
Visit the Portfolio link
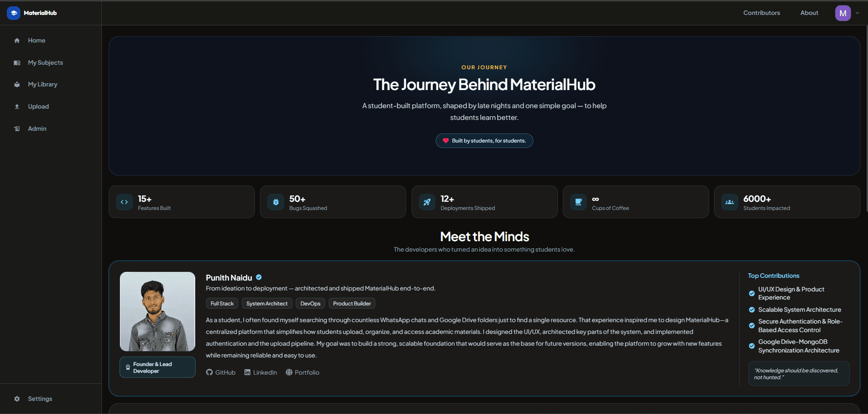pos(302,372)
